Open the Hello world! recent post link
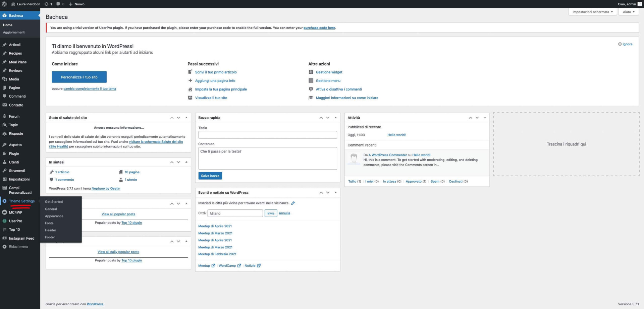644x309 pixels. 396,135
